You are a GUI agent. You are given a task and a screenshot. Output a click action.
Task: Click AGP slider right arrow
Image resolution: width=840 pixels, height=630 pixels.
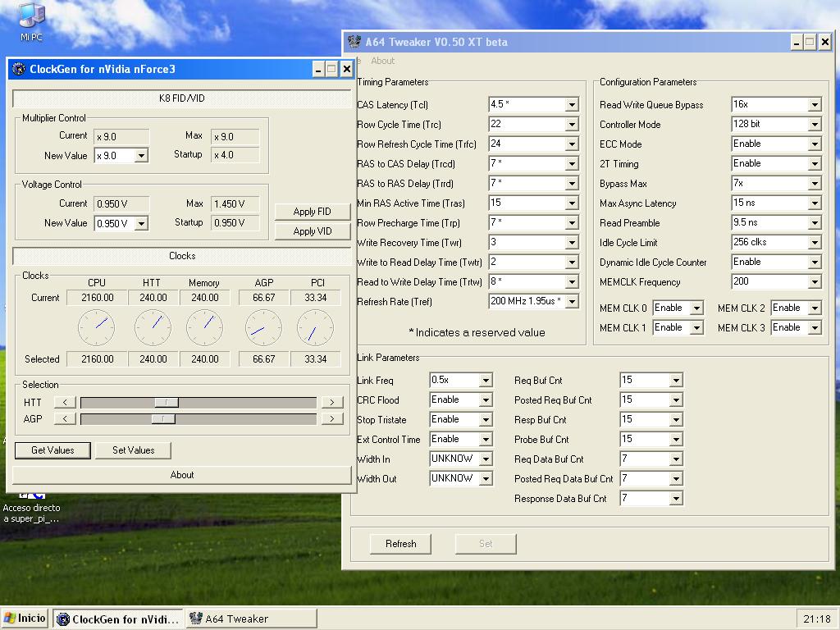click(x=331, y=418)
